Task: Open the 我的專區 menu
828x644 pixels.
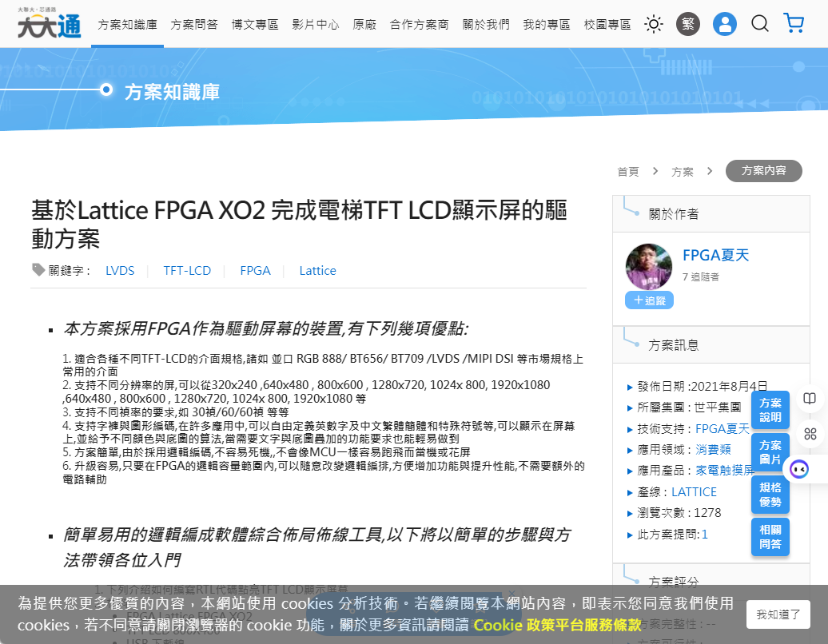Action: pos(547,25)
